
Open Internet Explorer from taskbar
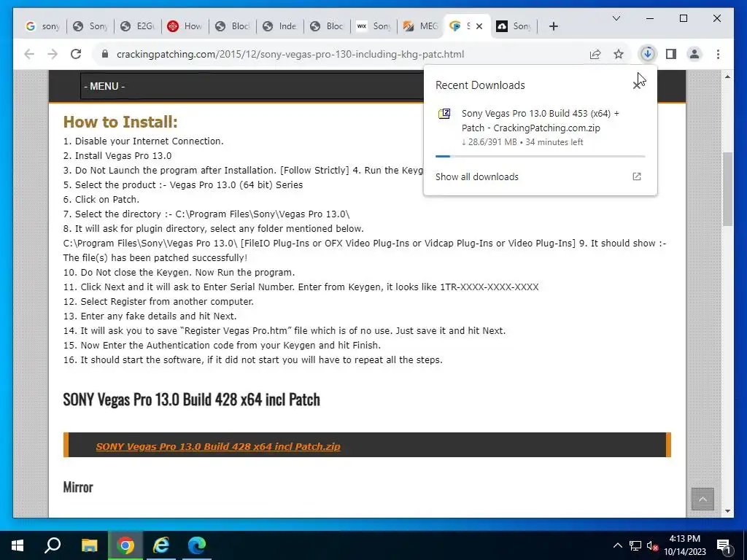[161, 545]
